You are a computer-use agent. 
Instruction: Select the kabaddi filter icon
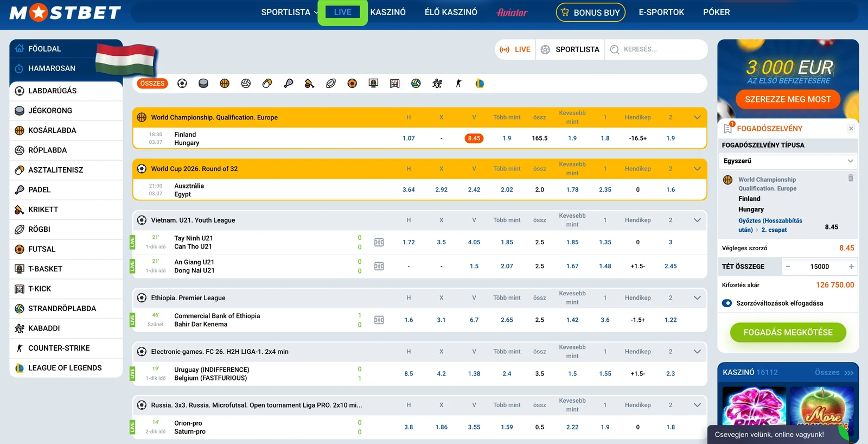click(x=437, y=84)
